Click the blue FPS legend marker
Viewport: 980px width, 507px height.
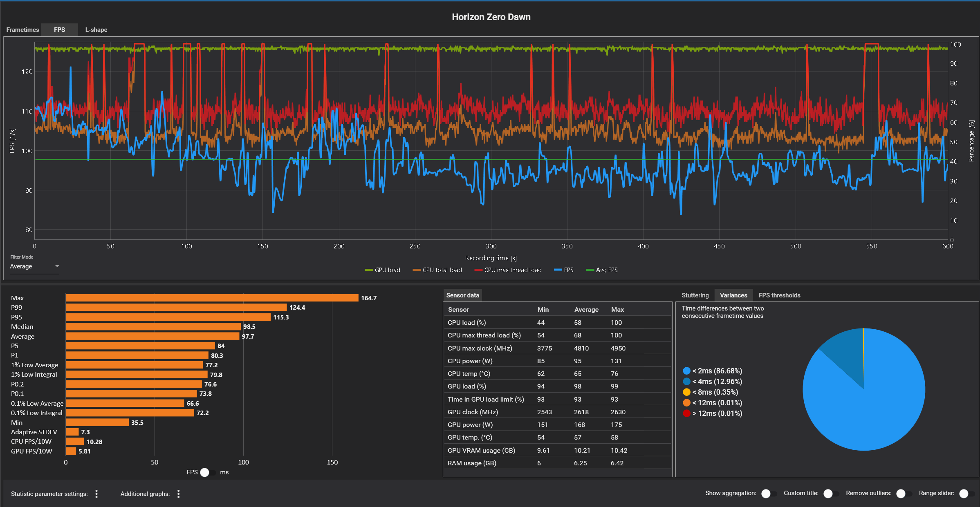558,270
